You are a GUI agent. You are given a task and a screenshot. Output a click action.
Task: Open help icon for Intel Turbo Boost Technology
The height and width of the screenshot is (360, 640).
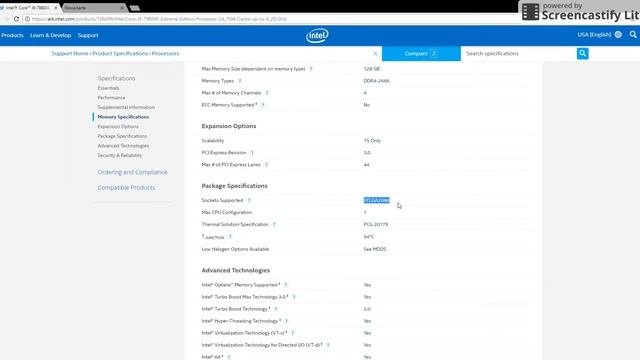(x=276, y=309)
